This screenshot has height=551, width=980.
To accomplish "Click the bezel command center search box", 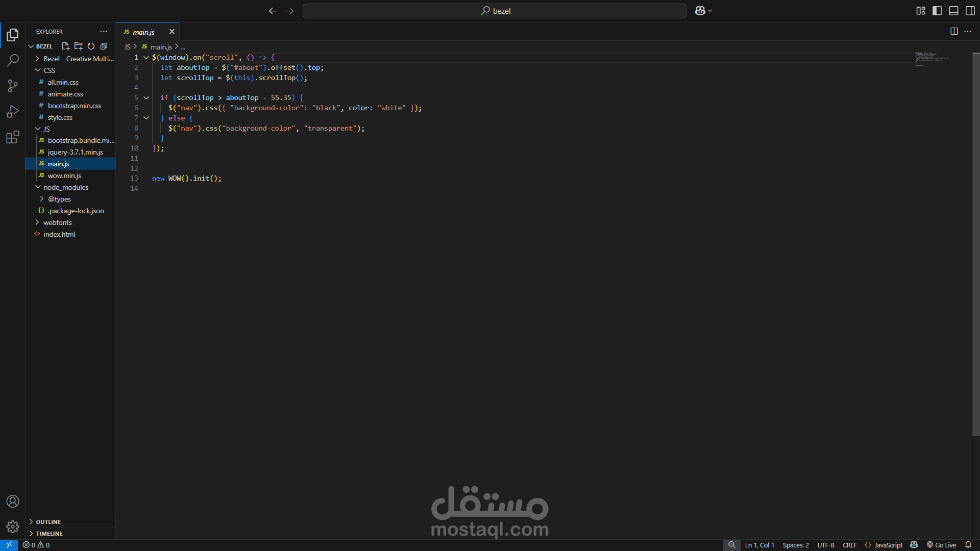I will click(494, 11).
